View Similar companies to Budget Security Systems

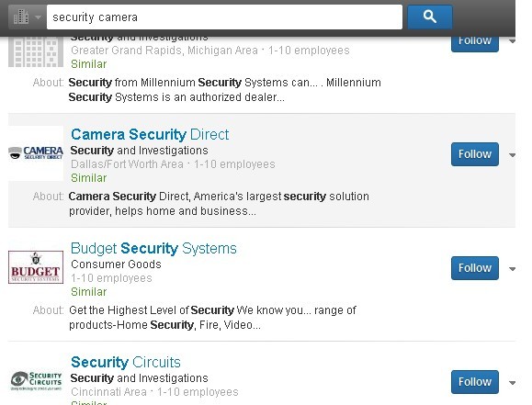[89, 292]
